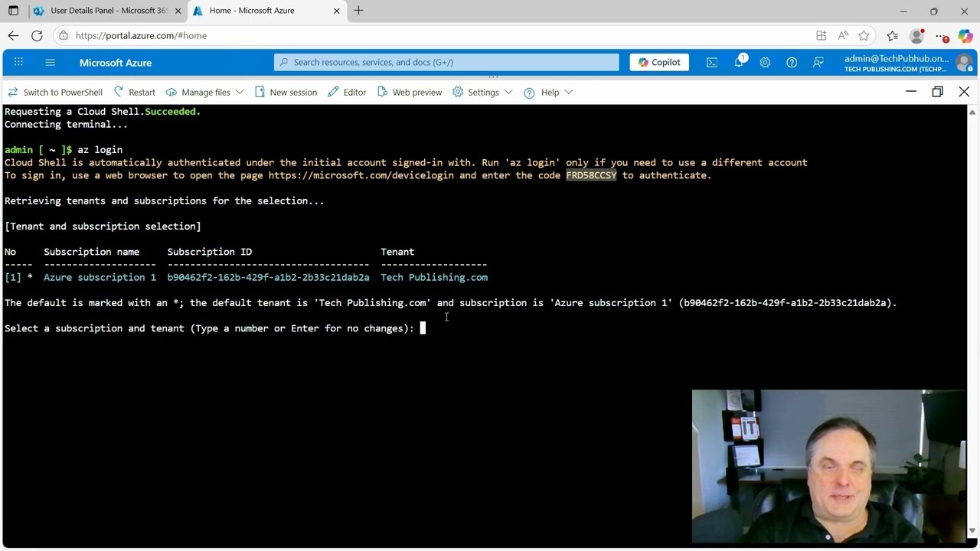Image resolution: width=980 pixels, height=551 pixels.
Task: Switch to PowerShell
Action: click(55, 92)
